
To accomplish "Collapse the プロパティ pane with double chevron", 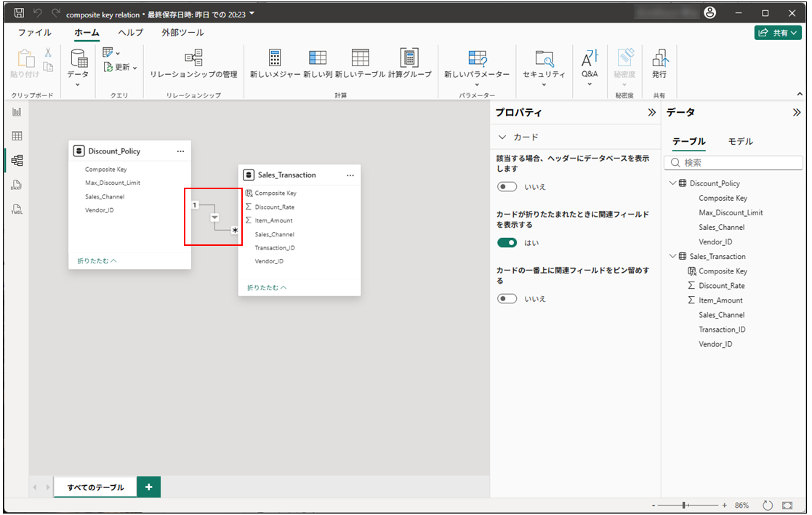I will coord(651,113).
